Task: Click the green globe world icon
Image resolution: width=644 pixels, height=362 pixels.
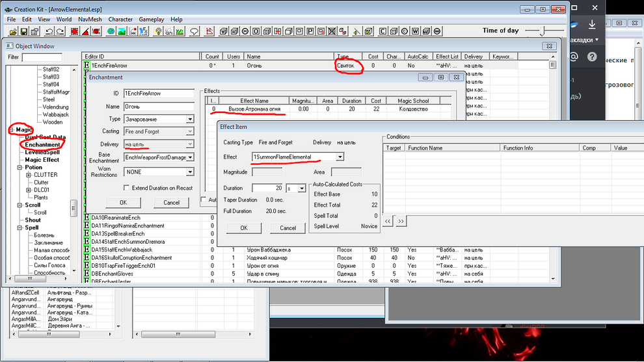Action: (111, 31)
